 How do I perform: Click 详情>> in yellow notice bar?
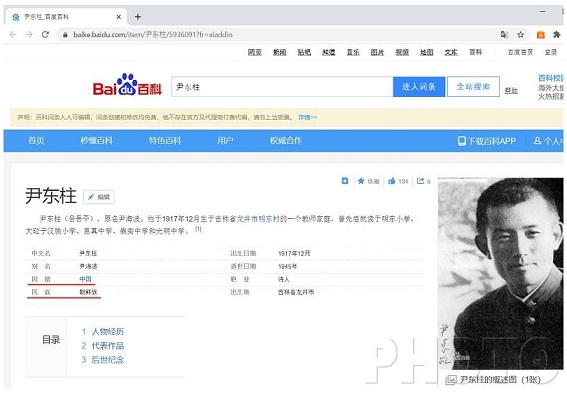pos(307,117)
